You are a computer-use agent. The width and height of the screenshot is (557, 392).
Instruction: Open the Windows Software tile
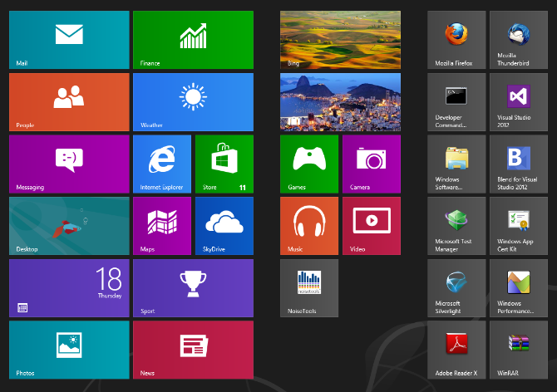click(x=456, y=164)
